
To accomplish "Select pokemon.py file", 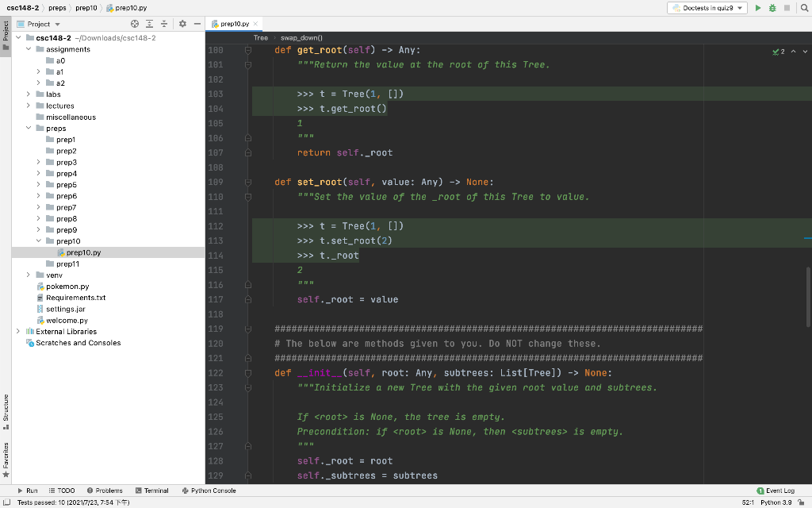I will pyautogui.click(x=63, y=286).
